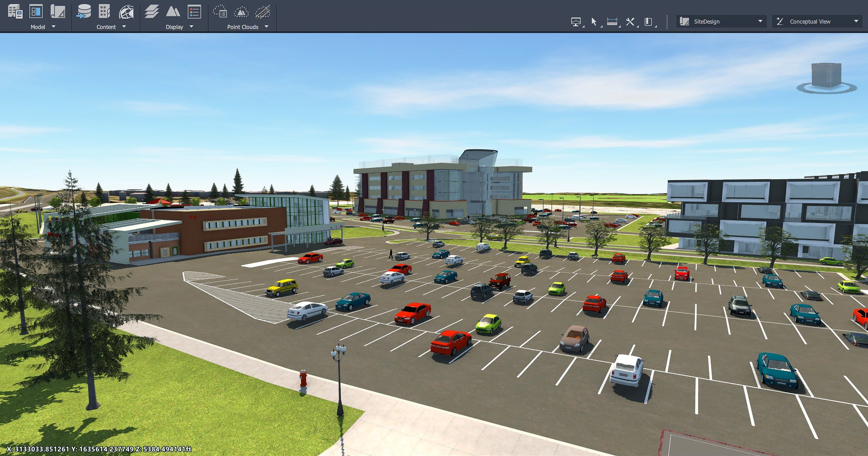868x456 pixels.
Task: Expand the Model group dropdown arrow
Action: click(54, 27)
